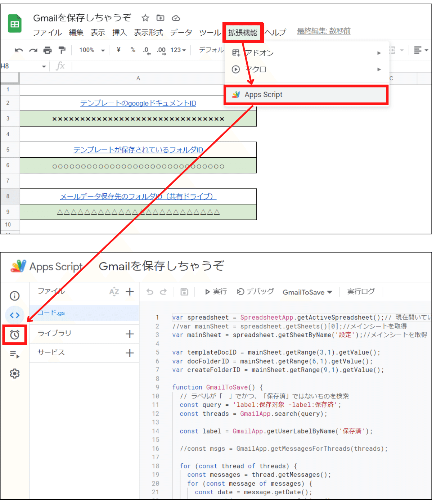Open the ファイル menu
This screenshot has height=504, width=432.
click(47, 33)
